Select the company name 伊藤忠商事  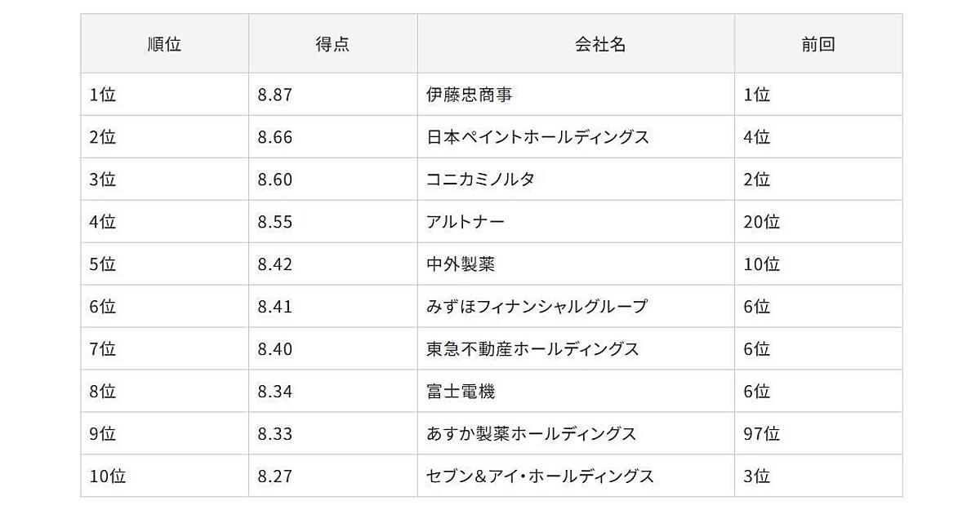pos(469,95)
